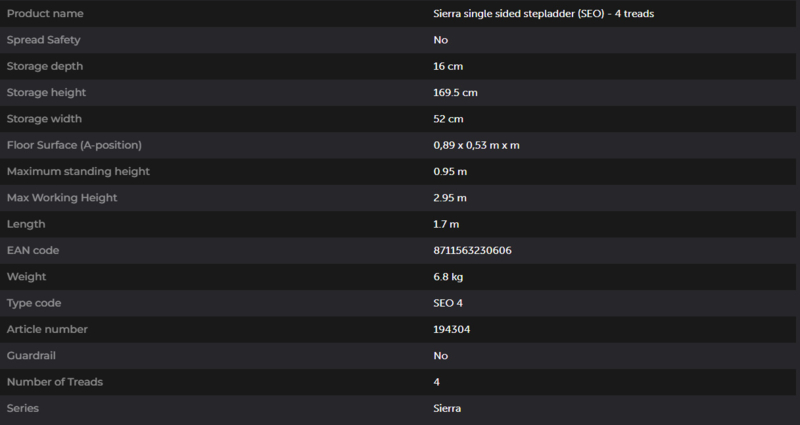Click the Article number 194304

[x=452, y=330]
